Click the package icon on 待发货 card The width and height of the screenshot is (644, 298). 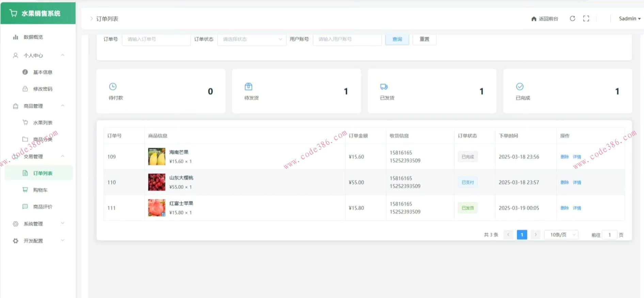point(249,87)
